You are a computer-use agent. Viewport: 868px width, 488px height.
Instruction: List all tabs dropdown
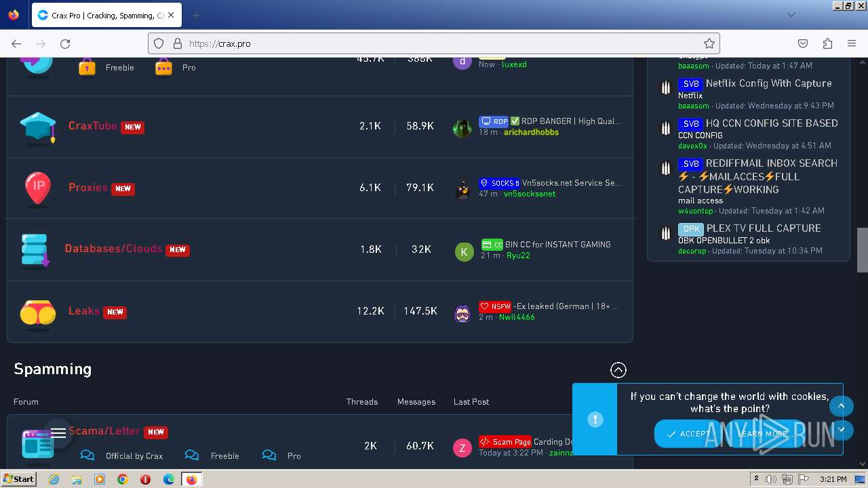click(x=791, y=15)
